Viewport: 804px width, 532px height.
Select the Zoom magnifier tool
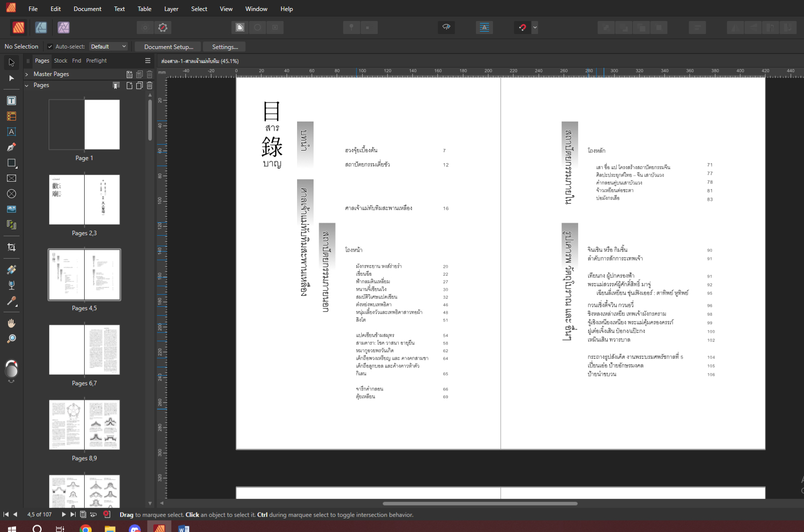(11, 339)
